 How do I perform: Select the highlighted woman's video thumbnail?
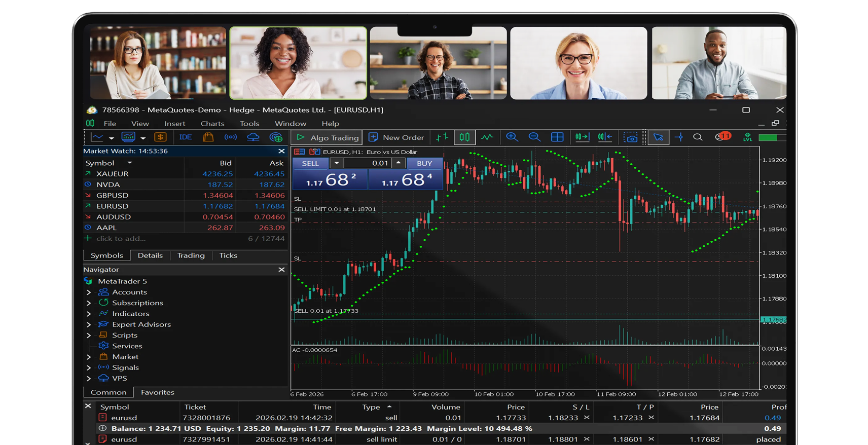pos(298,63)
